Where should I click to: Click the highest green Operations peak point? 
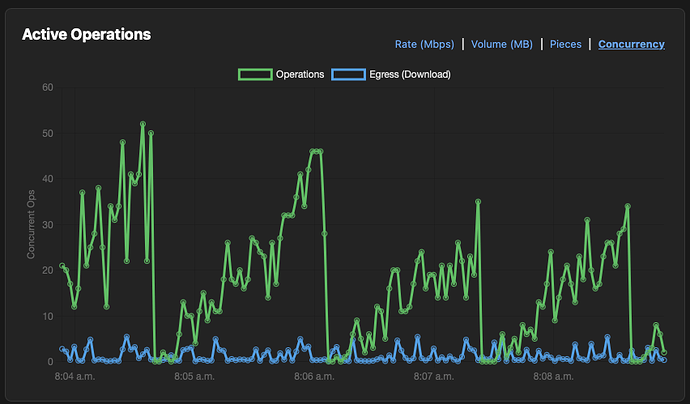(x=143, y=124)
